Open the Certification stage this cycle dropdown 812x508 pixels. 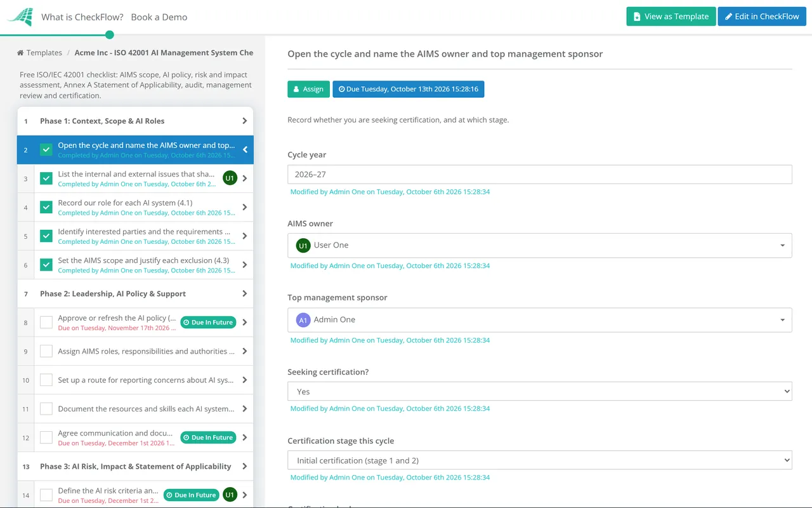(539, 460)
